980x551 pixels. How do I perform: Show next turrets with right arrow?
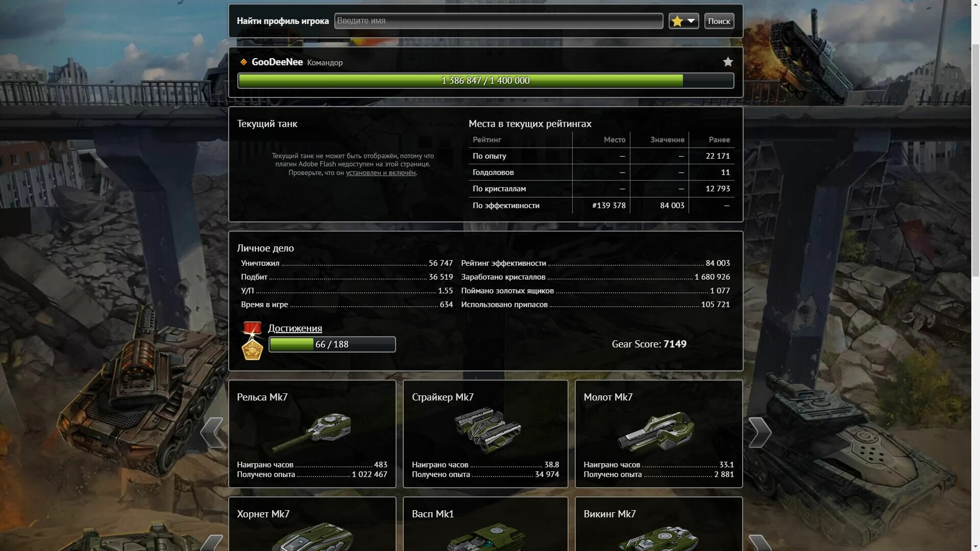pos(759,433)
